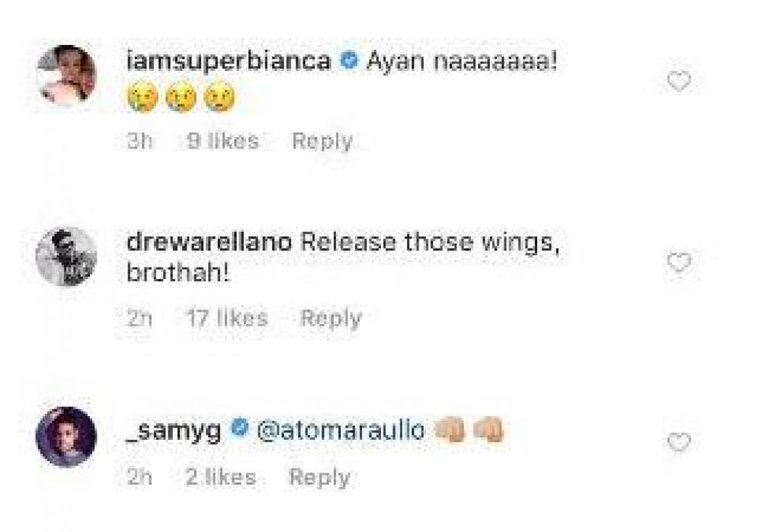The image size is (762, 532).
Task: Like iamsuperbianca's comment with the heart
Action: [679, 82]
